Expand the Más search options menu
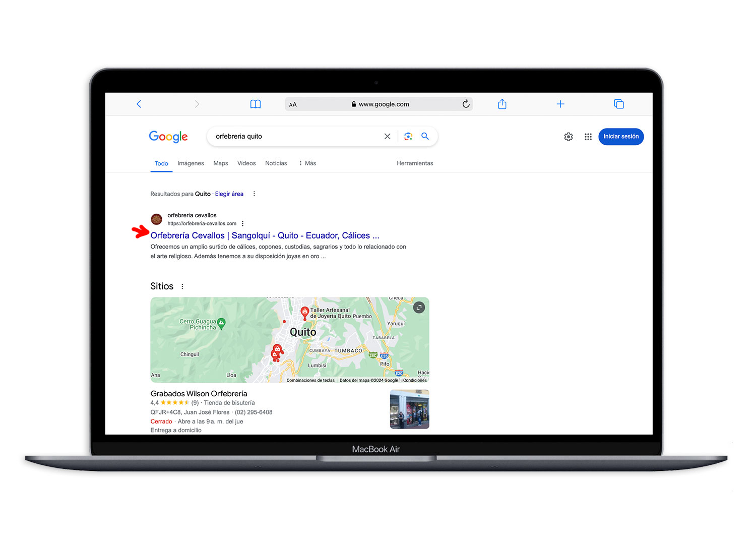Viewport: 756px width, 546px height. 307,163
